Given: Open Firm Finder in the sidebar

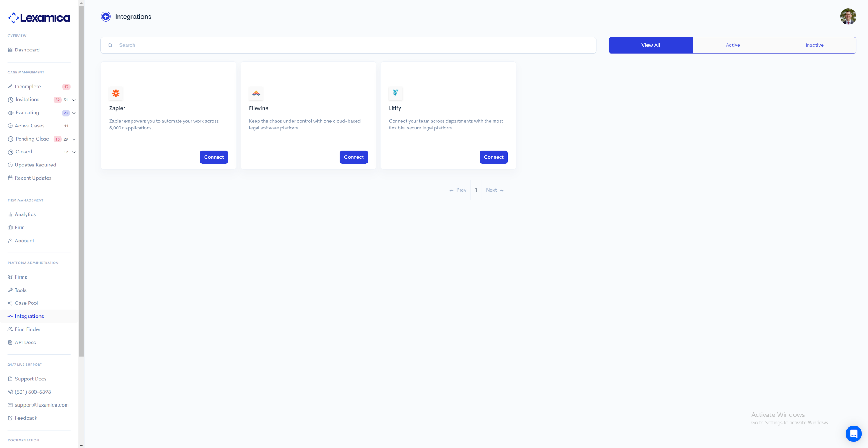Looking at the screenshot, I should (x=28, y=329).
